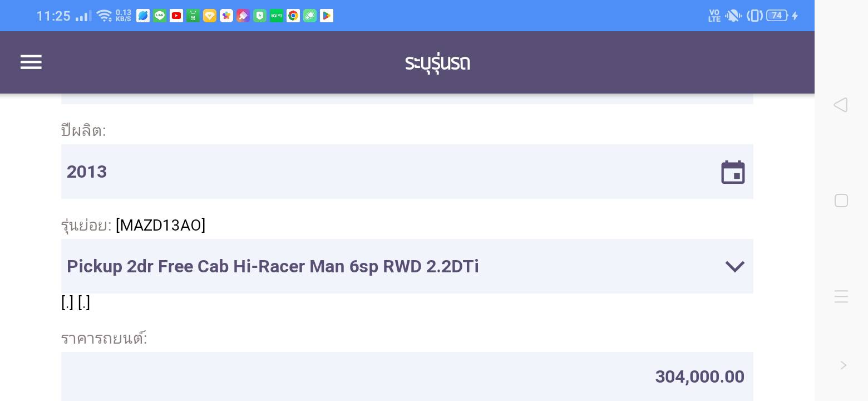Tap the YouTube notification icon in status bar
868x401 pixels.
176,16
